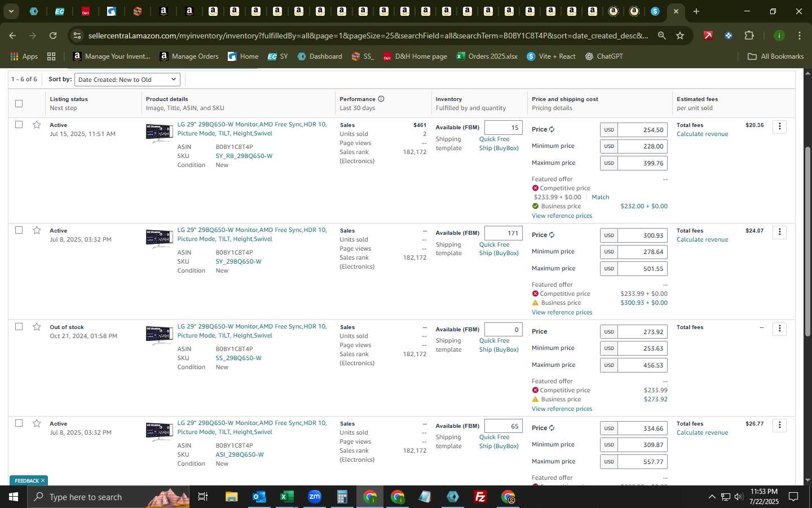This screenshot has height=508, width=812.
Task: Open the zoom magnifier in the address bar
Action: tap(661, 36)
